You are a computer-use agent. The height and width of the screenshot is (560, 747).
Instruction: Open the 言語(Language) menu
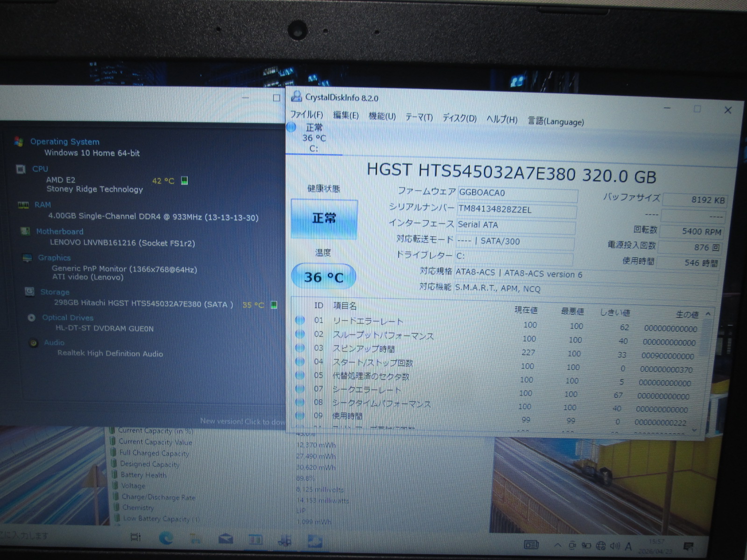pyautogui.click(x=556, y=121)
